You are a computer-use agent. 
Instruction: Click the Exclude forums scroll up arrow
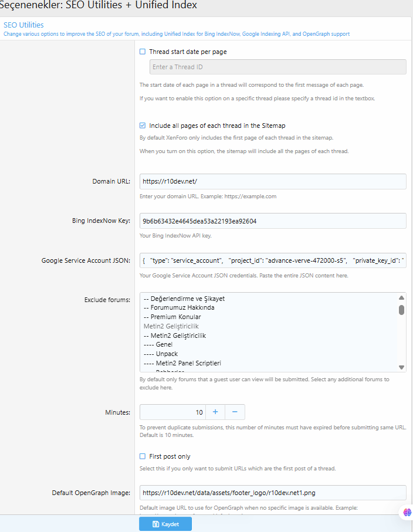click(x=402, y=298)
